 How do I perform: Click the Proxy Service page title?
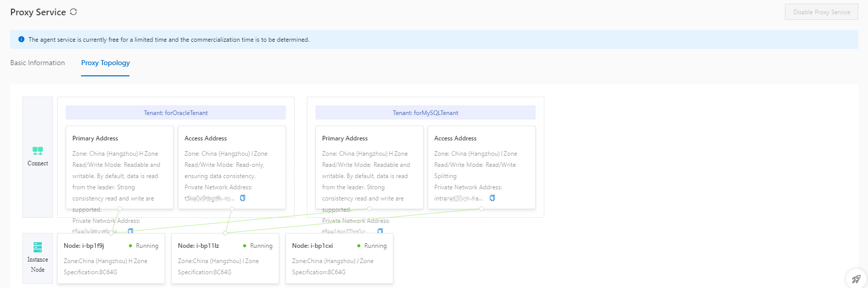(38, 12)
